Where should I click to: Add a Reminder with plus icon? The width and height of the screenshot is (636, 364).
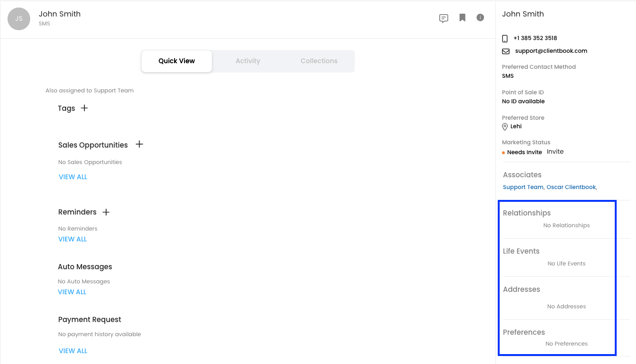coord(106,212)
